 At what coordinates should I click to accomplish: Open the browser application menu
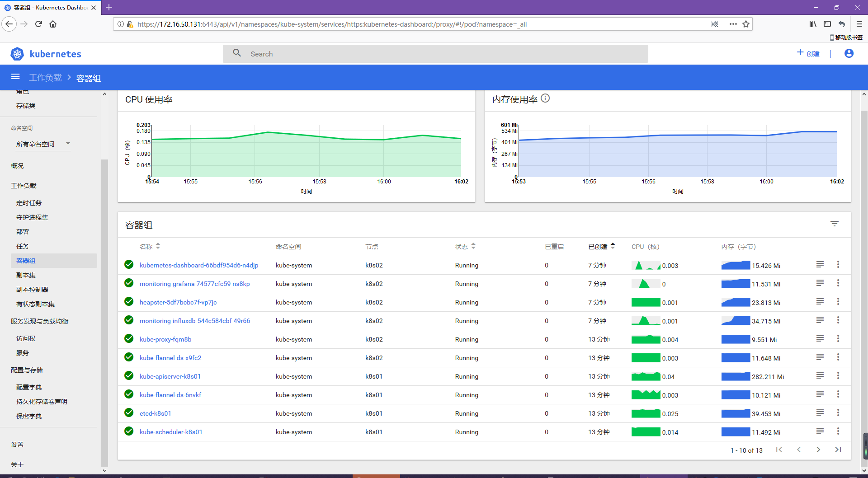tap(859, 24)
